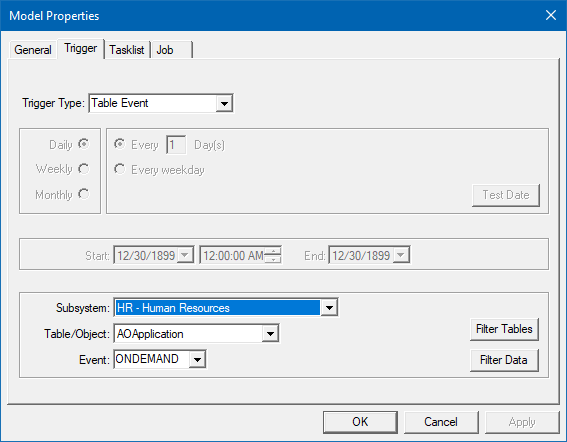567x442 pixels.
Task: Close the Model Properties dialog
Action: coord(551,15)
